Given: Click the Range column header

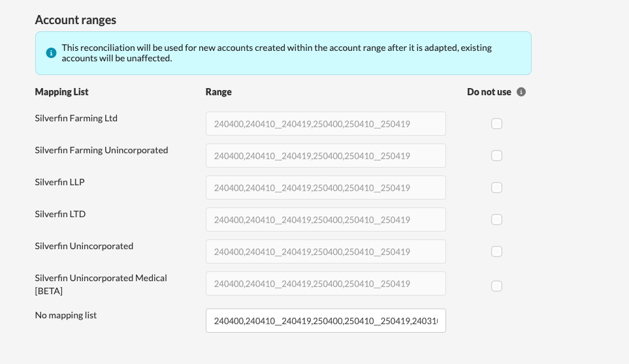Looking at the screenshot, I should pyautogui.click(x=218, y=92).
